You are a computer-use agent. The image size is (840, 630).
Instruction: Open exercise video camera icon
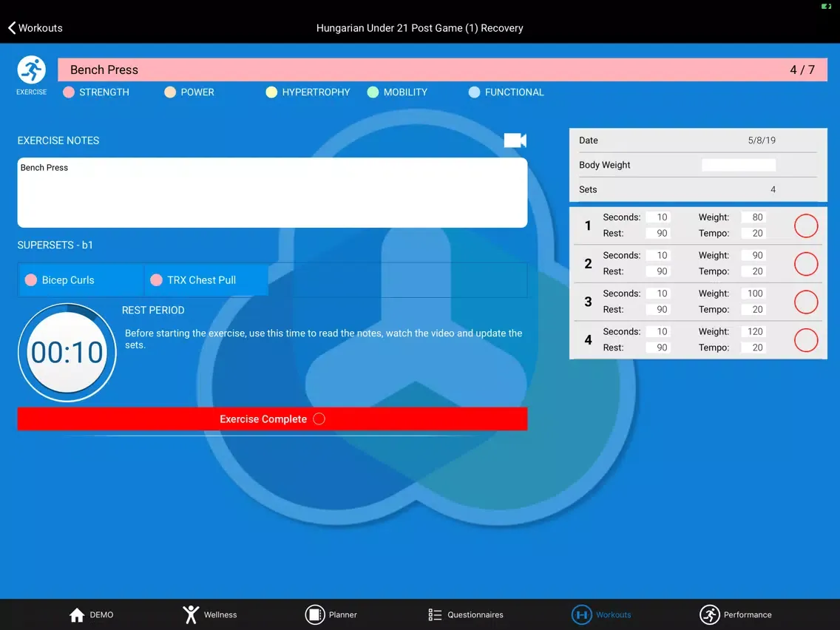pyautogui.click(x=515, y=140)
